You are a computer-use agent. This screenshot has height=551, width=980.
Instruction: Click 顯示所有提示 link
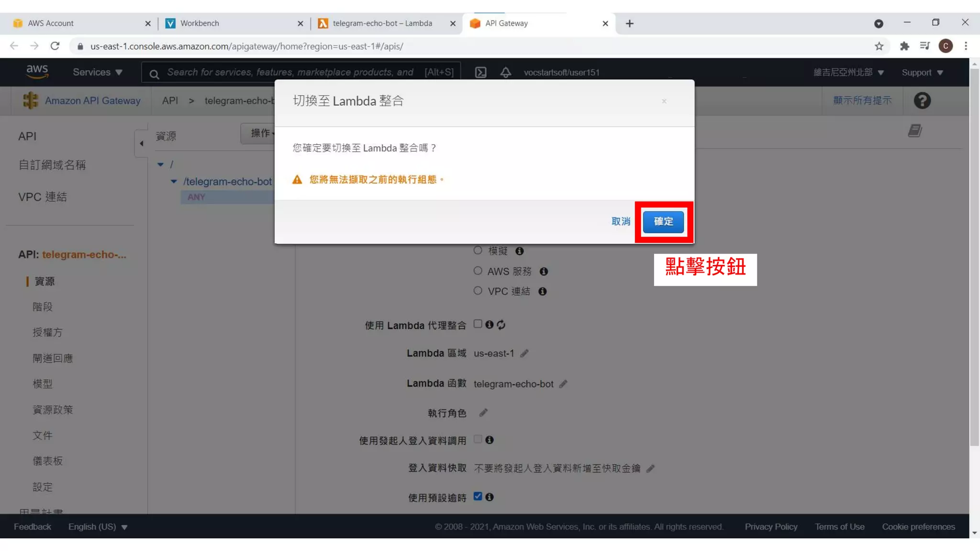862,100
